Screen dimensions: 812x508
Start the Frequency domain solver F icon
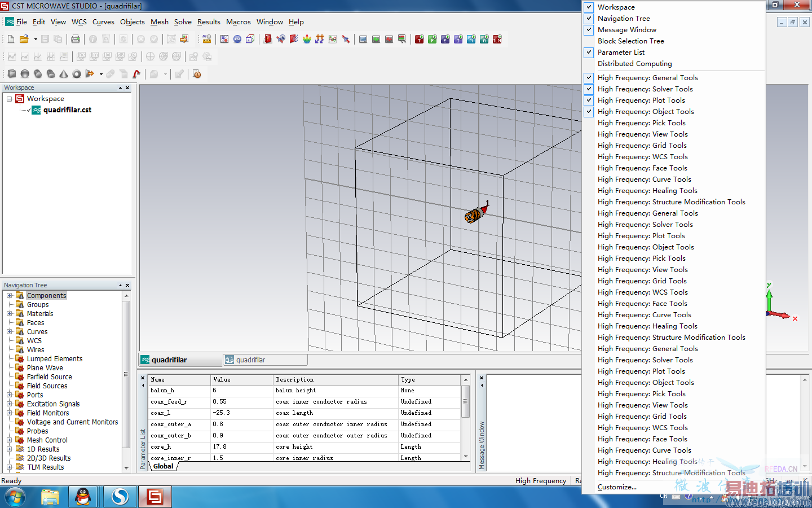point(432,39)
